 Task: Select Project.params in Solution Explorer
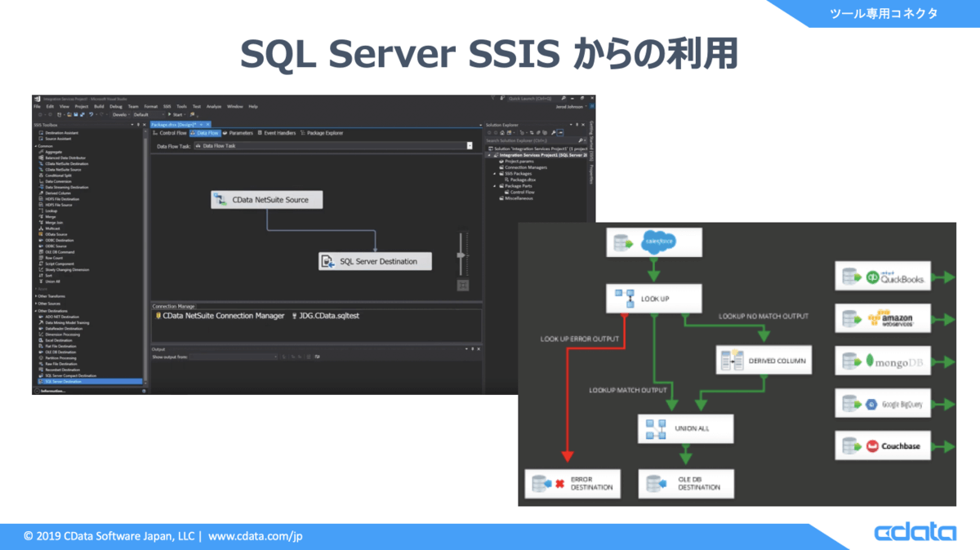click(x=516, y=162)
